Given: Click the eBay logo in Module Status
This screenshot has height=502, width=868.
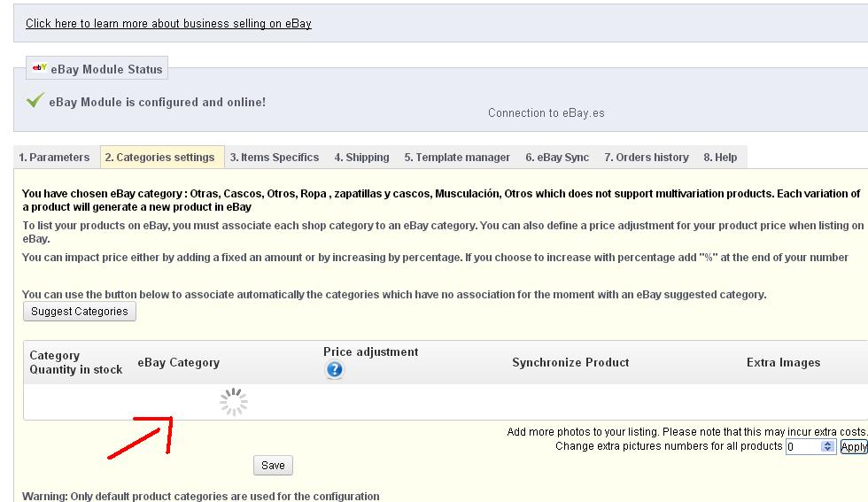Looking at the screenshot, I should pos(39,67).
